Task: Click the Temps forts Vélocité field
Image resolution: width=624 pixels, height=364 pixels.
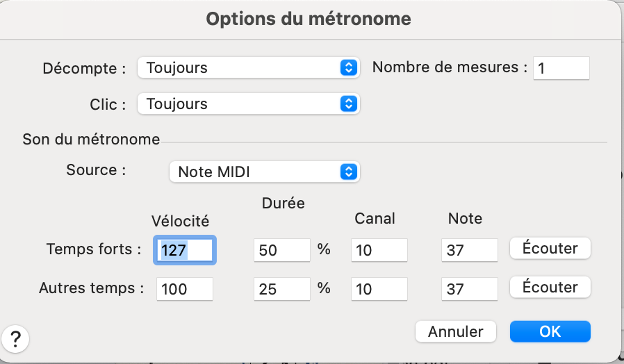Action: 185,250
